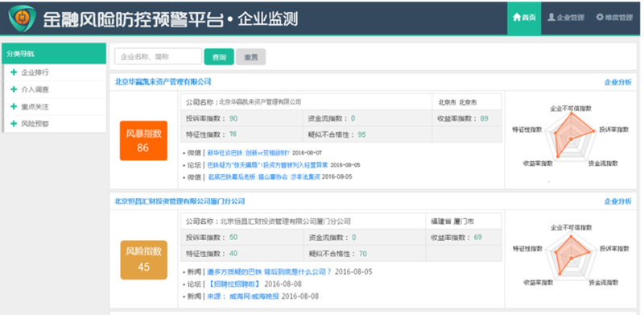Click the 收益率指数 value 89
The image size is (644, 315).
pyautogui.click(x=485, y=118)
